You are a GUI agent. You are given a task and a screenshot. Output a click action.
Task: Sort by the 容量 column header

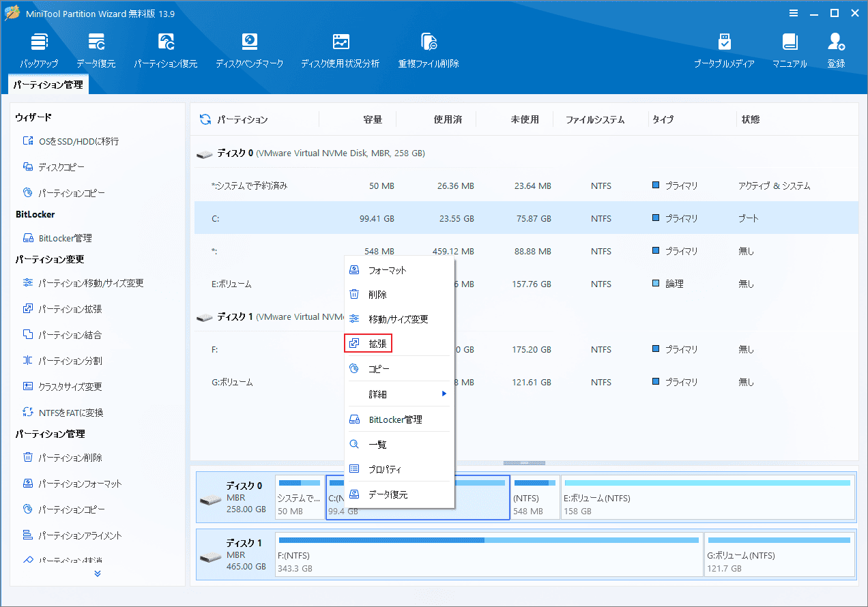pos(373,119)
